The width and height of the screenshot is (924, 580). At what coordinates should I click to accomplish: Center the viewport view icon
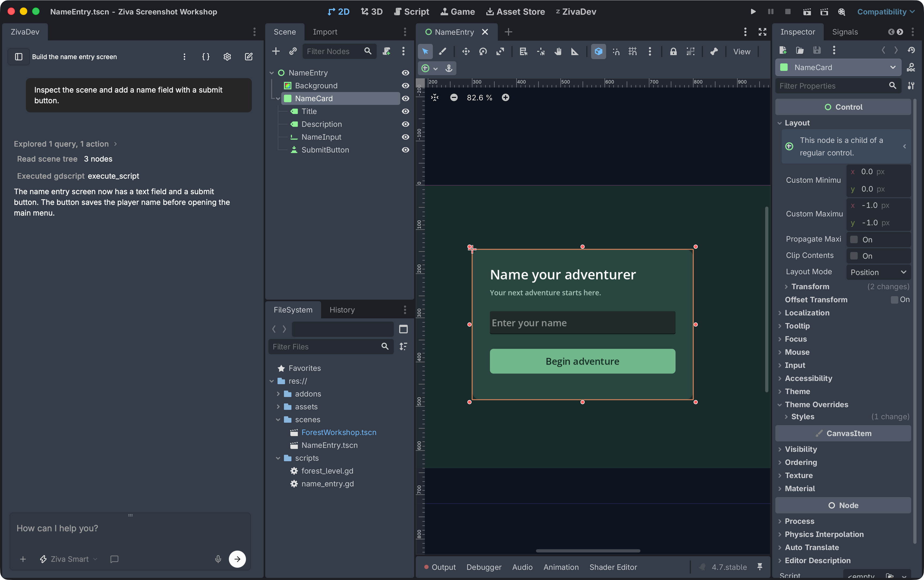pos(435,97)
